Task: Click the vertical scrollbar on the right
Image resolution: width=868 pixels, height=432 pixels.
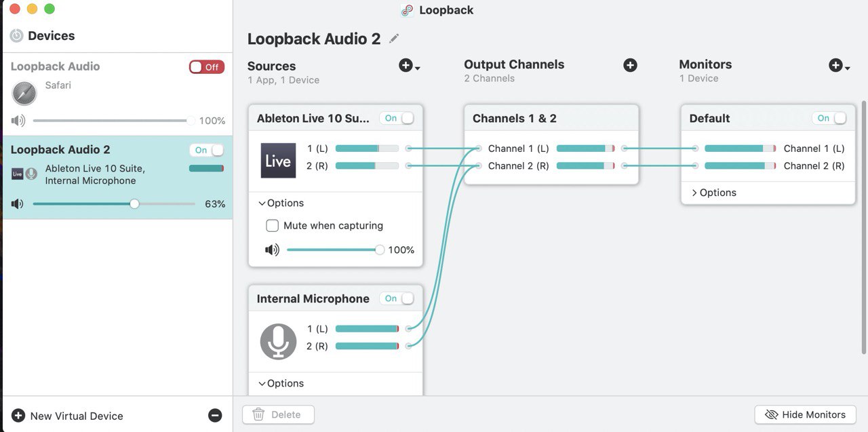Action: tap(863, 227)
